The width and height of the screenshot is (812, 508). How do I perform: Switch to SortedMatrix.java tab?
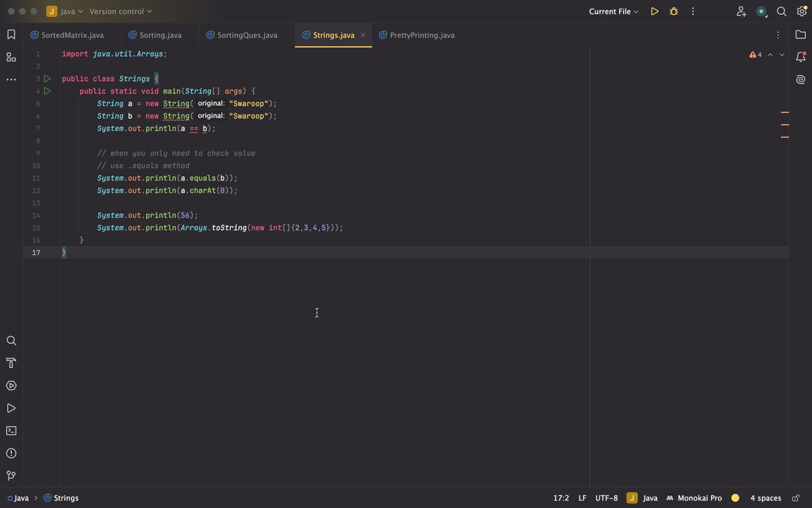pyautogui.click(x=67, y=35)
